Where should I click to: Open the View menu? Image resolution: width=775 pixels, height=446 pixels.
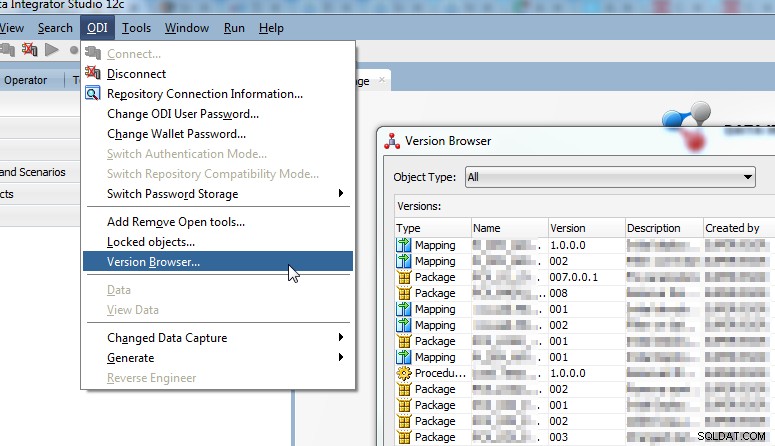click(x=12, y=28)
